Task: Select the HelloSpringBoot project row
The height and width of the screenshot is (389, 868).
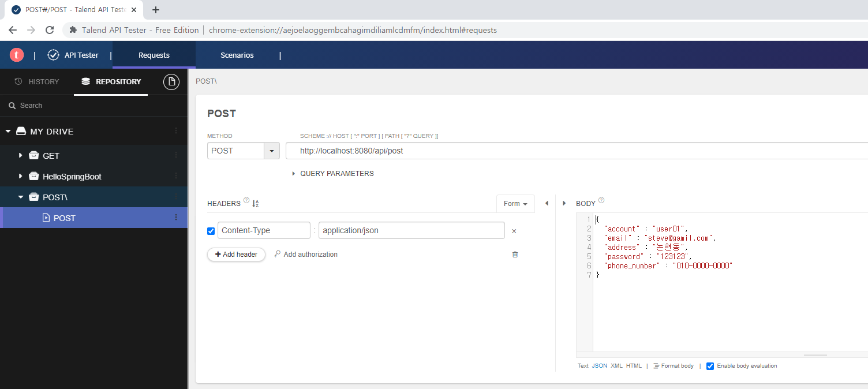Action: tap(94, 176)
